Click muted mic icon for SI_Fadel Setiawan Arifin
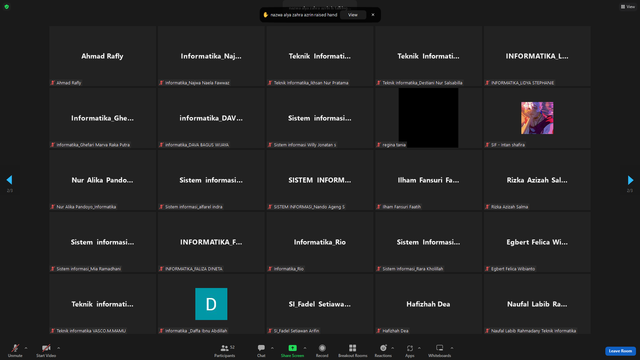The height and width of the screenshot is (360, 640). click(x=270, y=331)
